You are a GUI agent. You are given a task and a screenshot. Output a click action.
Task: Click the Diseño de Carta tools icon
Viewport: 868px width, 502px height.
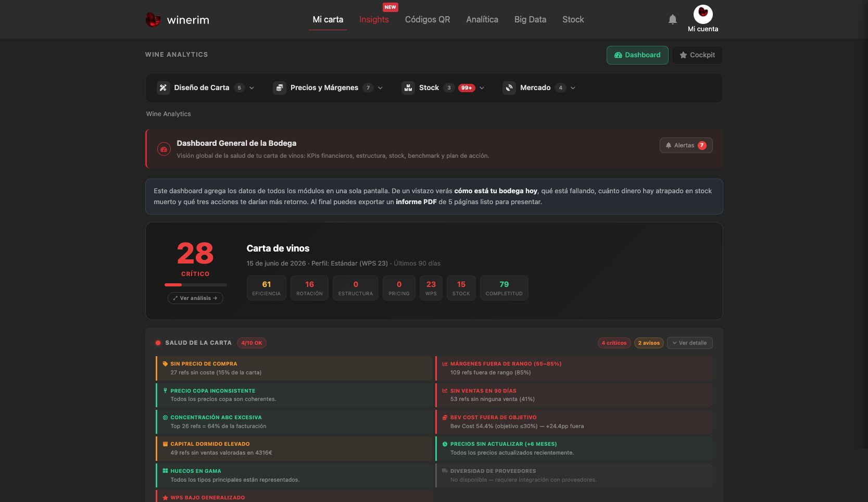[x=163, y=87]
